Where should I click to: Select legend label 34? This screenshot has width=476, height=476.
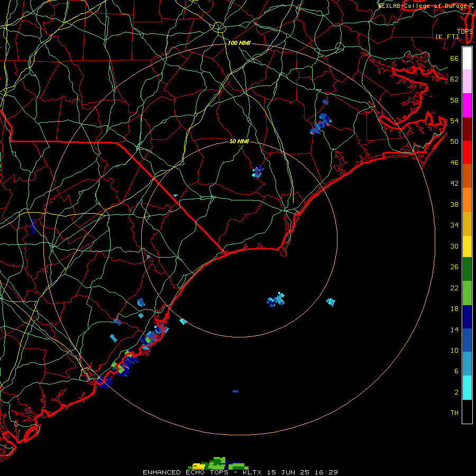(x=454, y=225)
